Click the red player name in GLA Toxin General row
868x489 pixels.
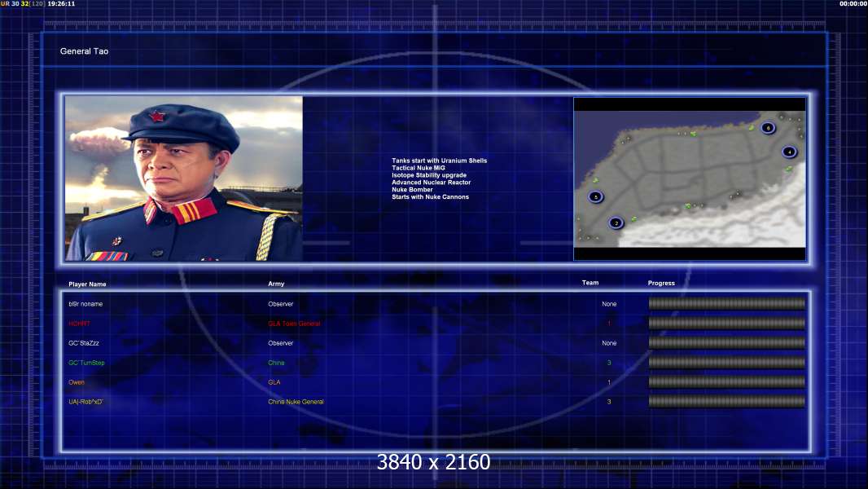coord(79,324)
